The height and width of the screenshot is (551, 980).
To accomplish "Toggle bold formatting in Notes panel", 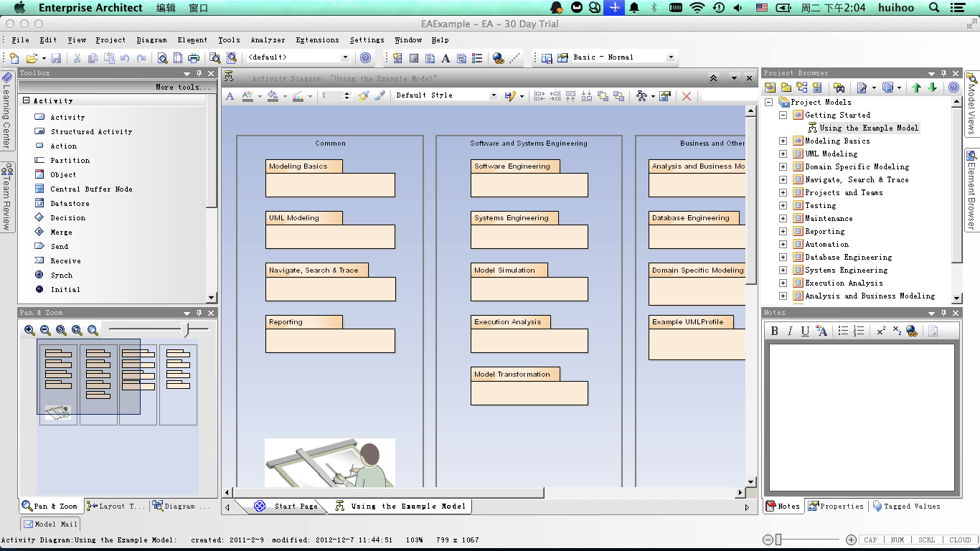I will coord(774,331).
